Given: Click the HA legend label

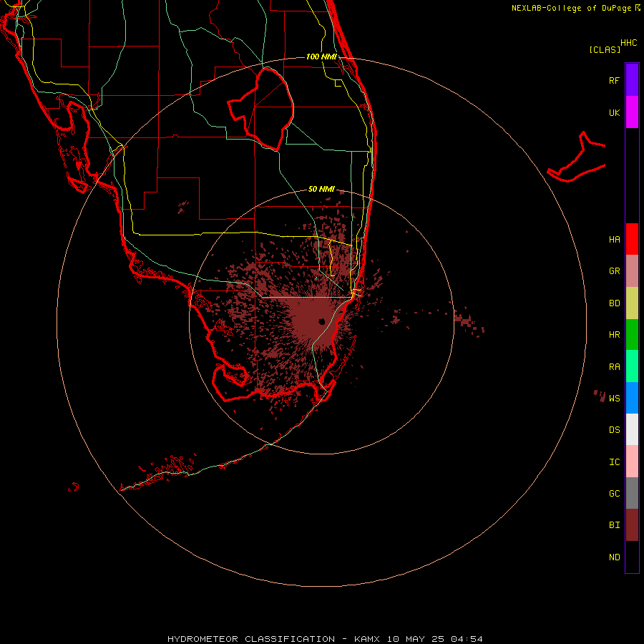Looking at the screenshot, I should pos(614,239).
